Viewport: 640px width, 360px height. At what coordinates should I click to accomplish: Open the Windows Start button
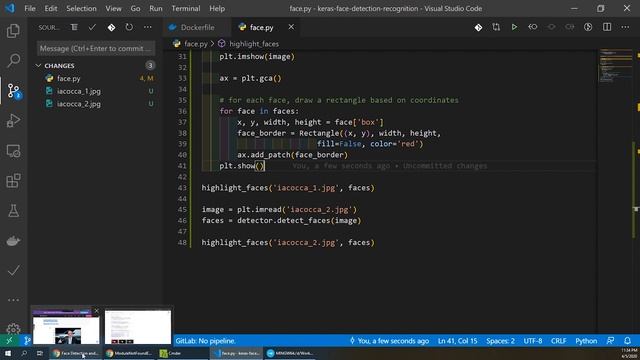click(x=8, y=353)
